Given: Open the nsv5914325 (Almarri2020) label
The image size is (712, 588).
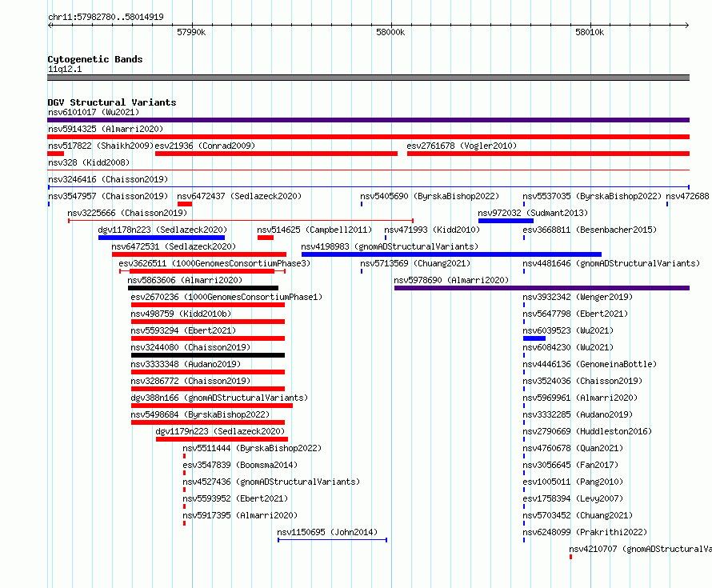Looking at the screenshot, I should [x=106, y=129].
